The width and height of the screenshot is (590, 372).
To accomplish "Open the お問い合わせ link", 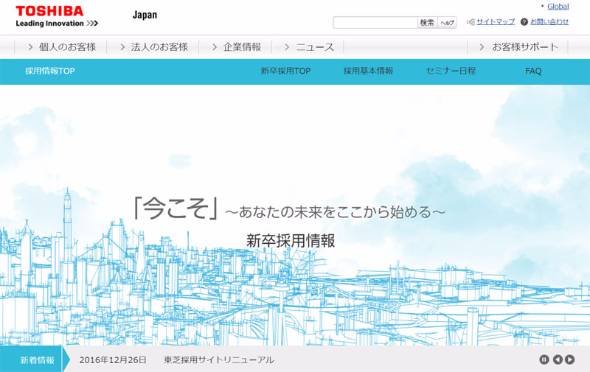I will (549, 22).
